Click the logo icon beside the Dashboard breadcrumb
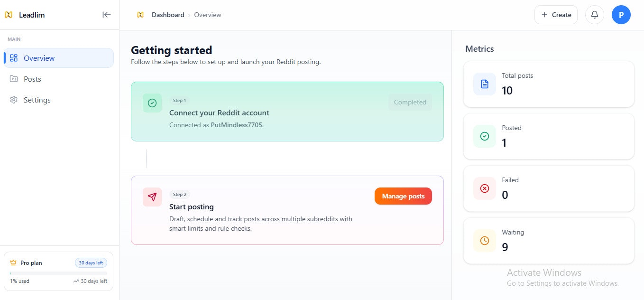The width and height of the screenshot is (644, 300). (x=140, y=15)
